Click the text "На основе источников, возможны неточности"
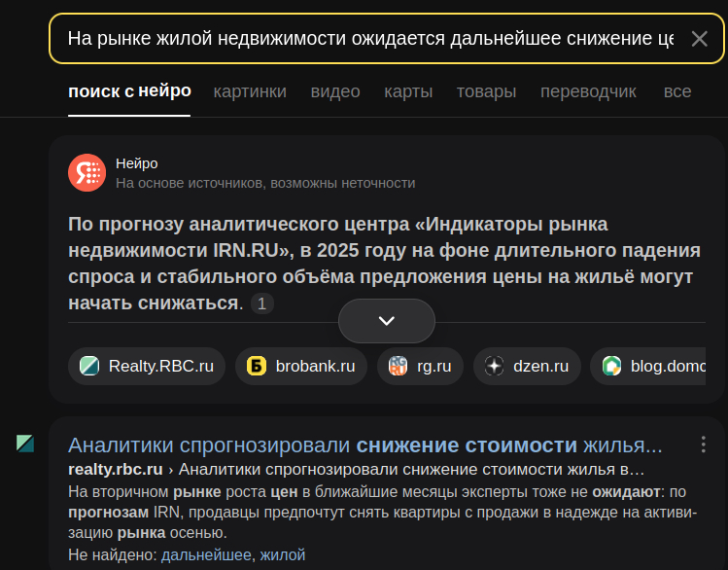The image size is (728, 570). [265, 184]
